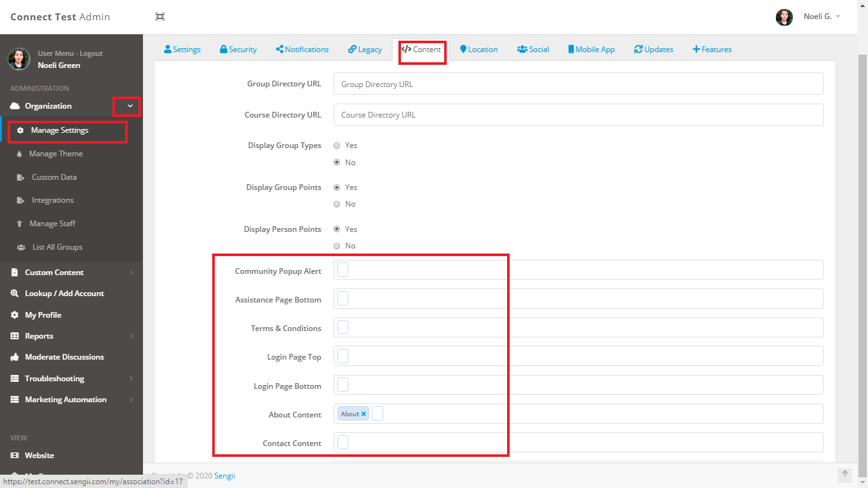This screenshot has height=488, width=868.
Task: Select Yes for Display Group Points
Action: 337,187
